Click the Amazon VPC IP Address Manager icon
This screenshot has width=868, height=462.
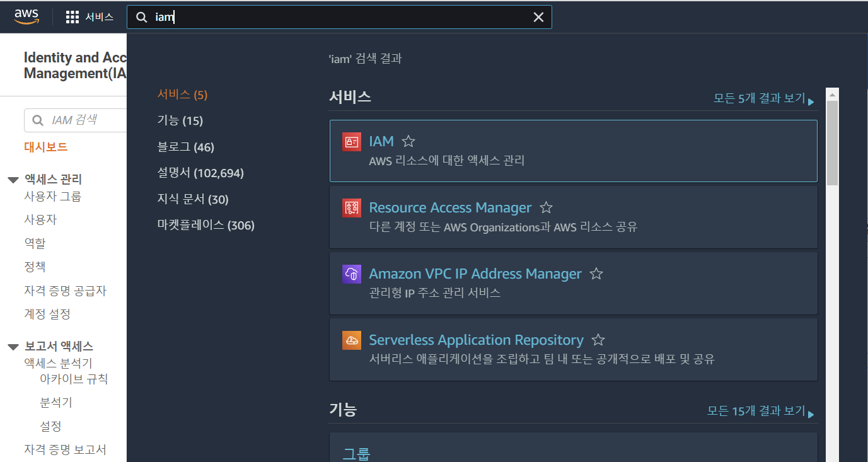pyautogui.click(x=352, y=274)
